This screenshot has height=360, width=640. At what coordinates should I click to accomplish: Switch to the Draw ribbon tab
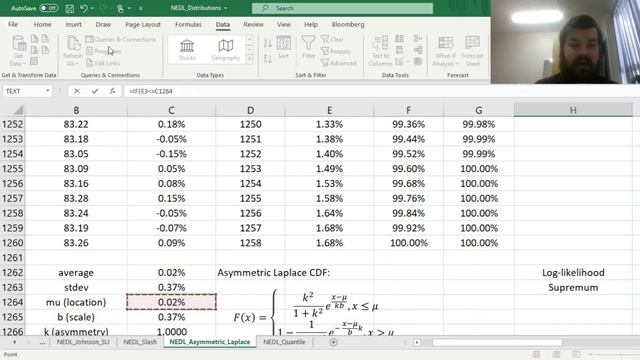point(103,24)
